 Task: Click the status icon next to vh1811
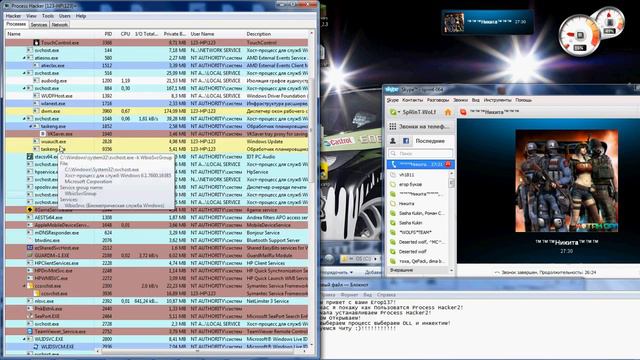coord(393,175)
